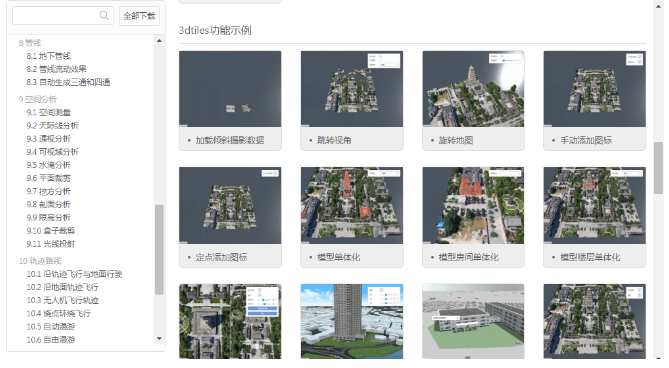
Task: Open 9.7 挖方分析 example
Action: tap(49, 191)
